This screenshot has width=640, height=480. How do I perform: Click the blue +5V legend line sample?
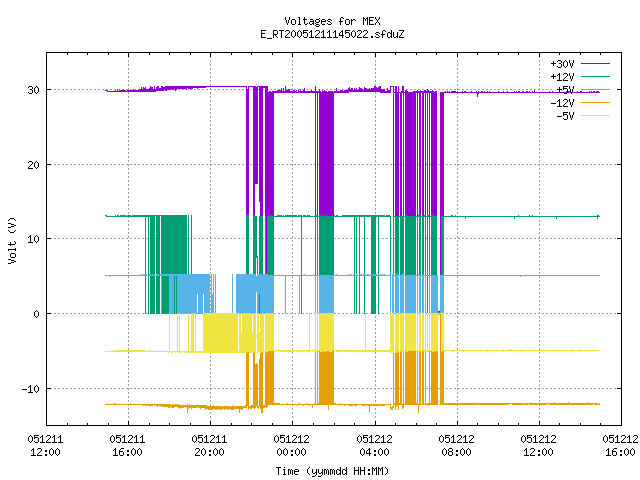[595, 89]
